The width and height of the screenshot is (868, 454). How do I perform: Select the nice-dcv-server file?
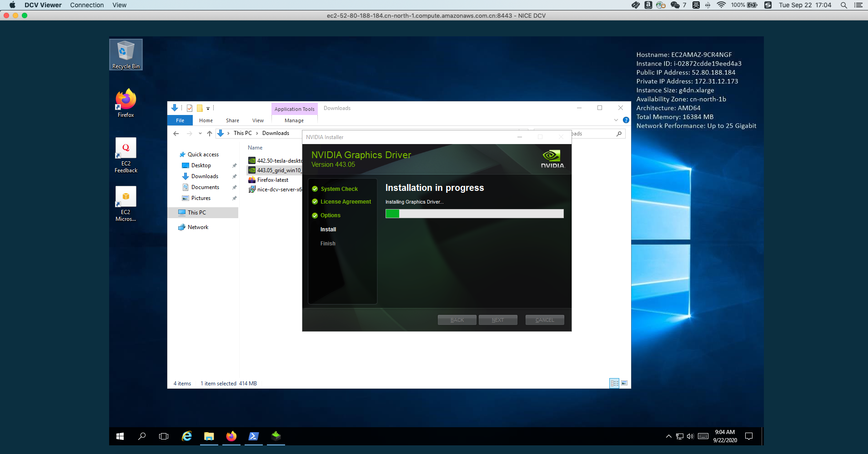275,190
